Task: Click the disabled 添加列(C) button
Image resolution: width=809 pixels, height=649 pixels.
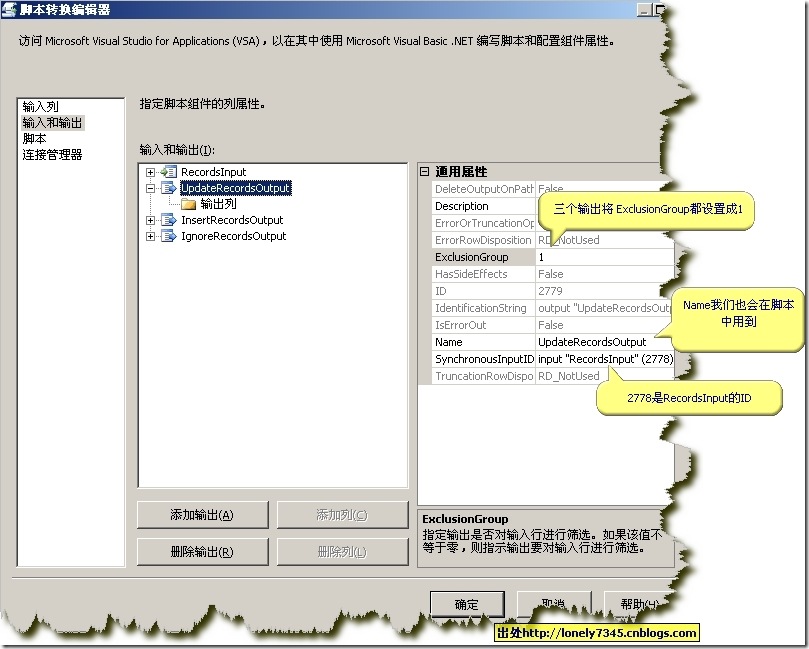Action: (343, 515)
